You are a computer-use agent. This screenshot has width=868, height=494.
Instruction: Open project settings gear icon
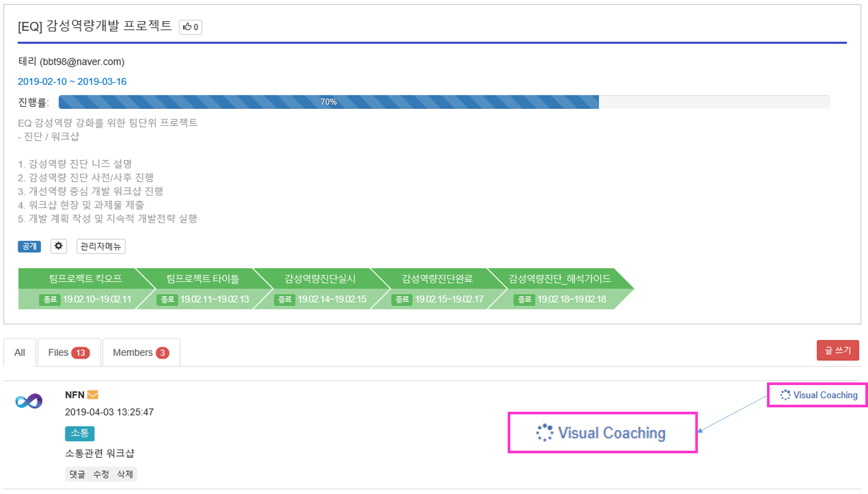click(59, 246)
